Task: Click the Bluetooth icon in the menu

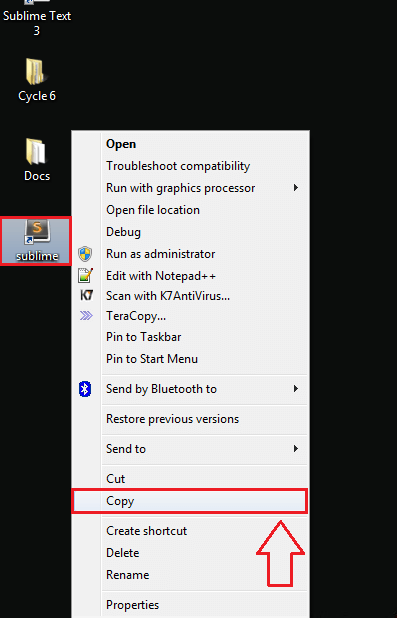Action: (x=85, y=389)
